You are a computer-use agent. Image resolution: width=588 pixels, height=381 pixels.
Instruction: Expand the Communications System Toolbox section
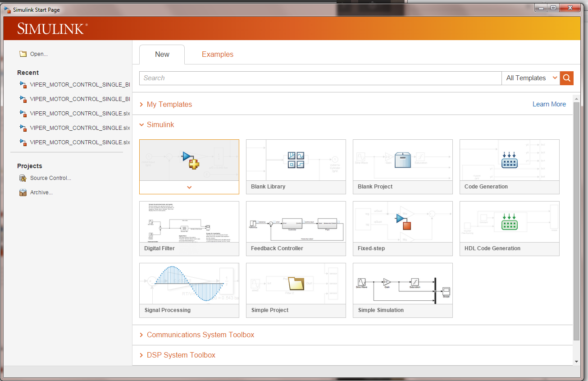(200, 335)
